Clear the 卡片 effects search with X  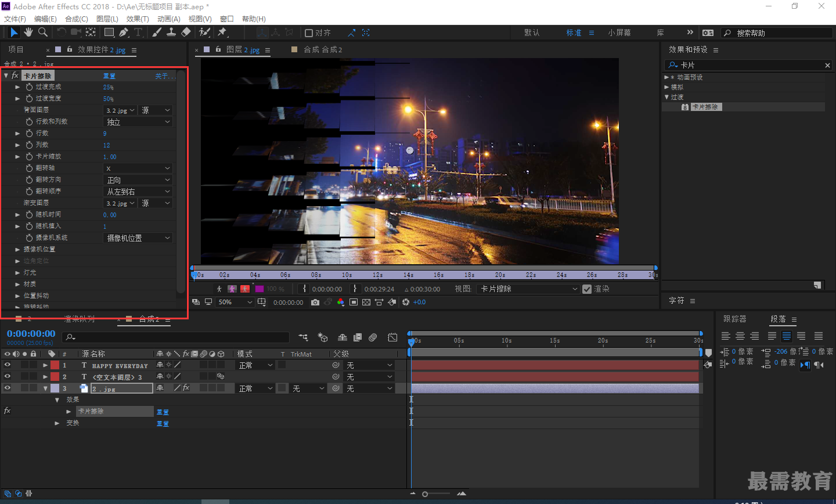pos(827,66)
